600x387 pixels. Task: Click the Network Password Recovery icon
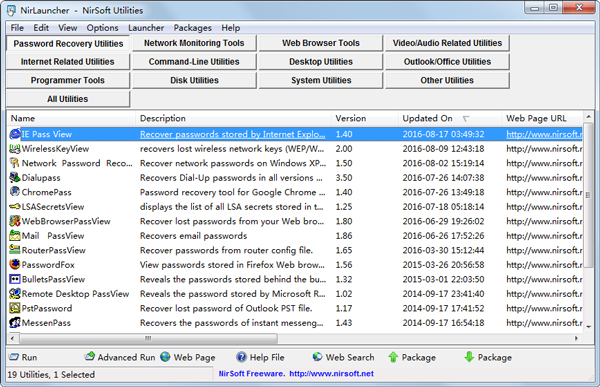pos(15,163)
